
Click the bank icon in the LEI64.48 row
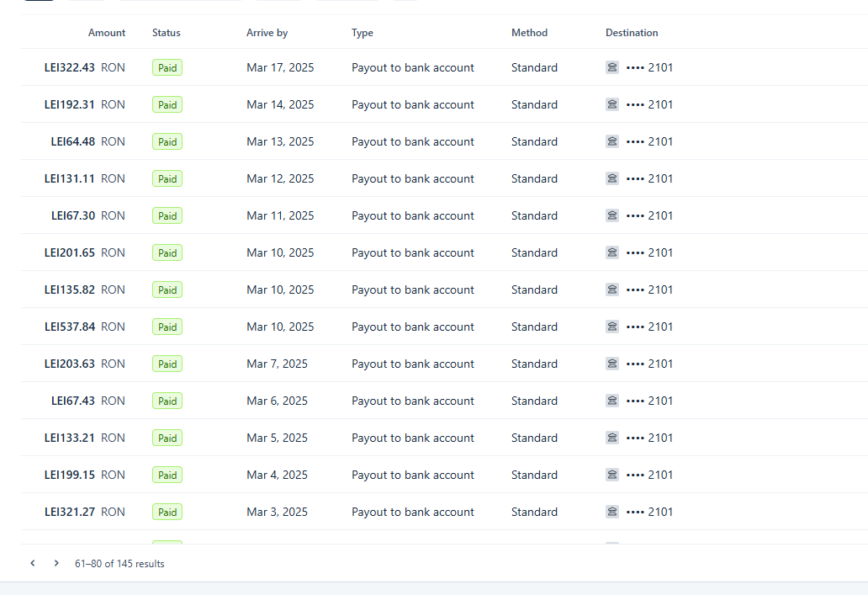(x=611, y=142)
